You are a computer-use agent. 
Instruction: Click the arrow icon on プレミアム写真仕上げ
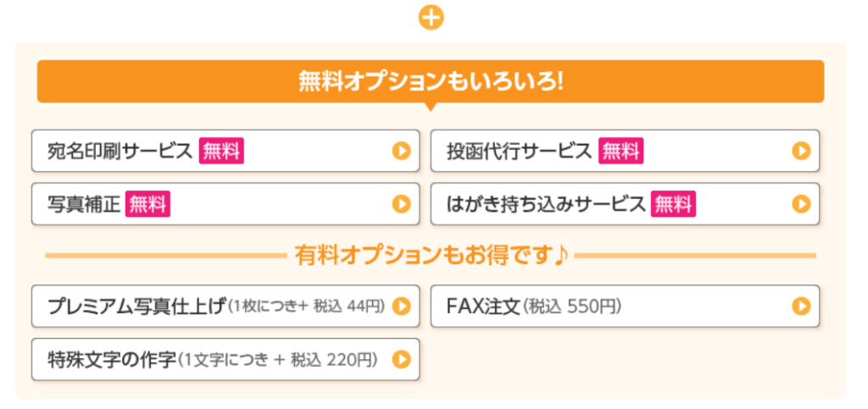tap(401, 306)
